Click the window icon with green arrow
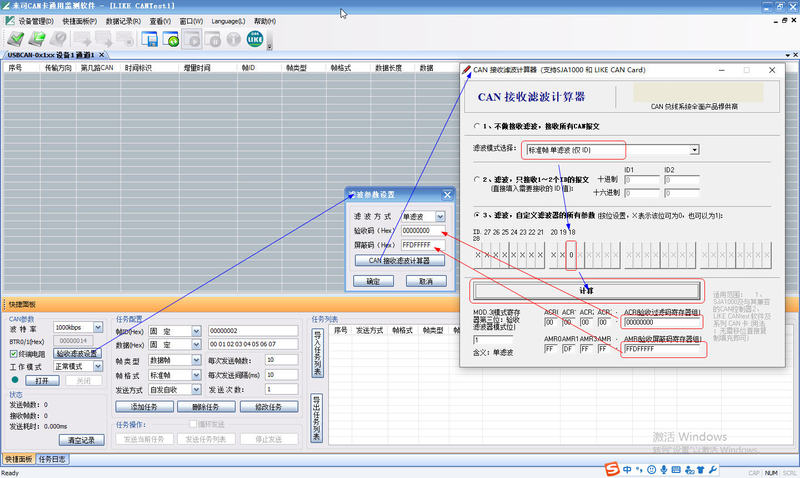This screenshot has width=800, height=478. pos(171,39)
